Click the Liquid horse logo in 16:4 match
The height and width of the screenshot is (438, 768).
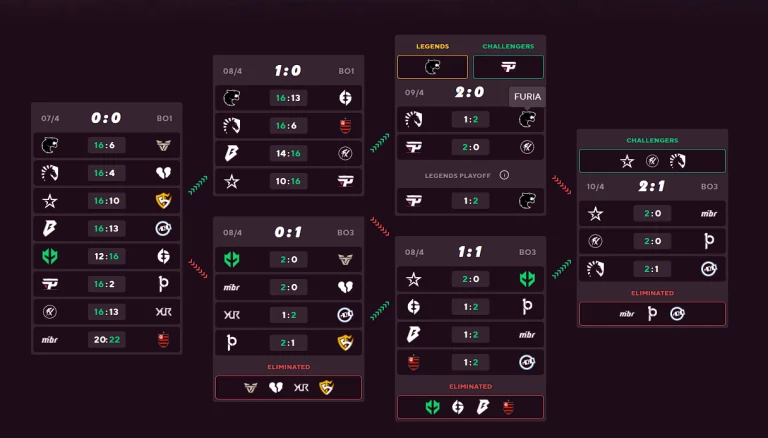(x=50, y=173)
